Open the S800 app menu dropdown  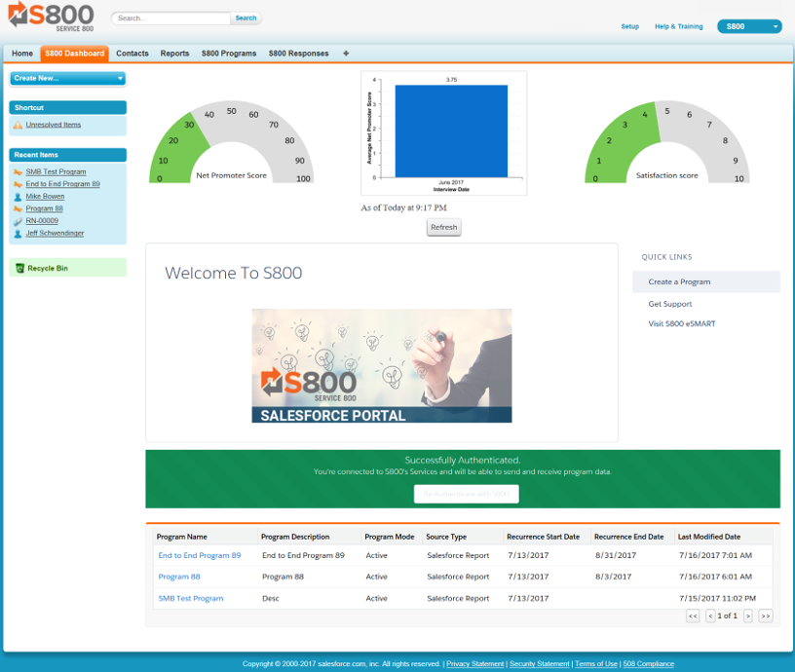click(749, 26)
